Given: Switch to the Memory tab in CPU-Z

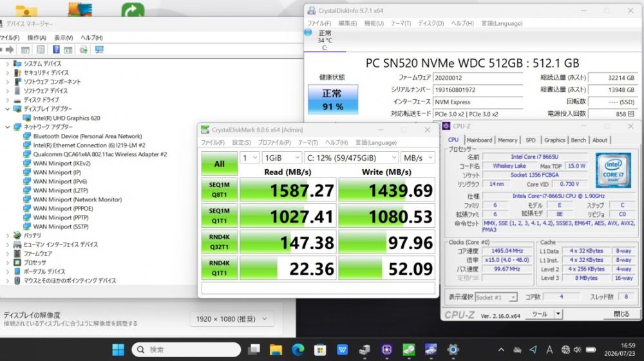Looking at the screenshot, I should tap(507, 140).
